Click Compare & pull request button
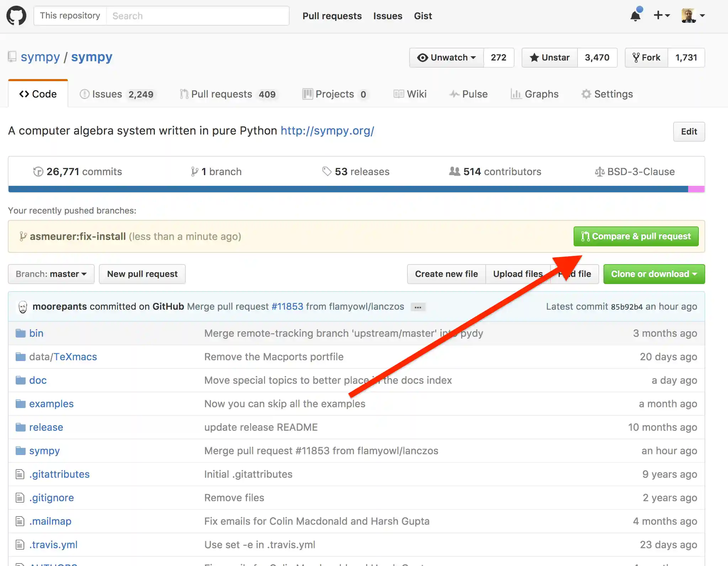The image size is (728, 566). [636, 236]
